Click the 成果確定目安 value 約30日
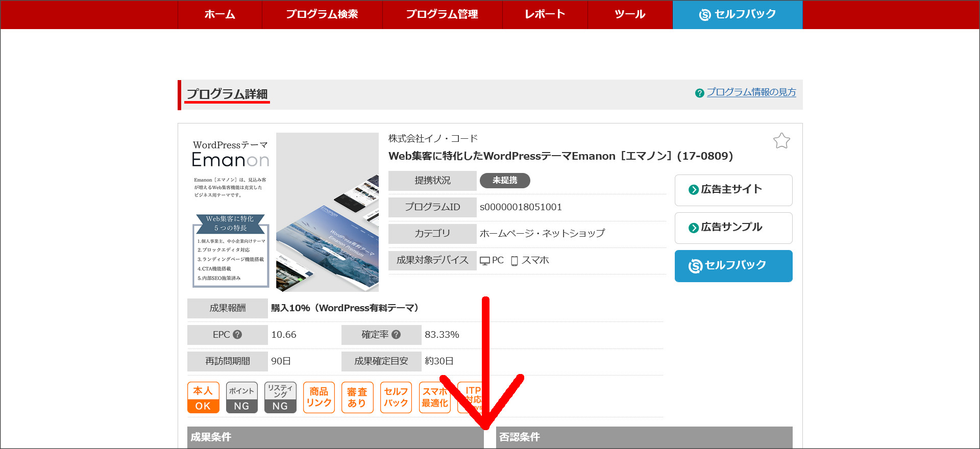 click(439, 361)
